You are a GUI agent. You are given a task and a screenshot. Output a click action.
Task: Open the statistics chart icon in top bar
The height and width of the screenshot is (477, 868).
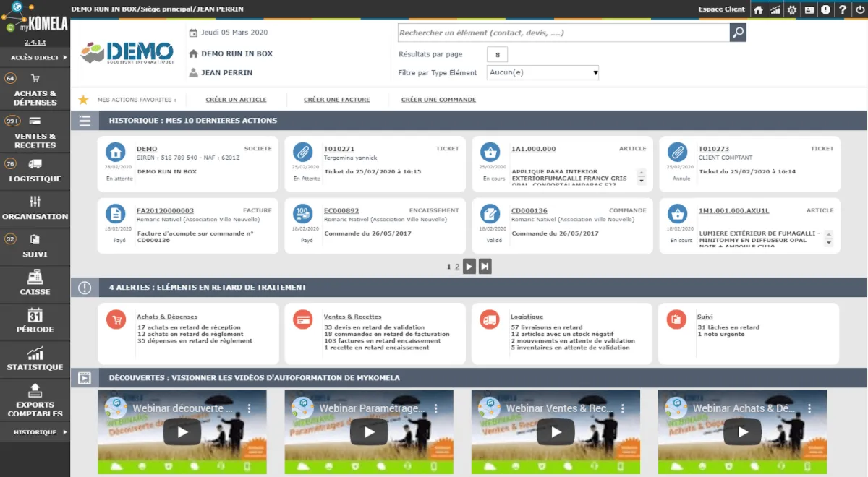775,10
